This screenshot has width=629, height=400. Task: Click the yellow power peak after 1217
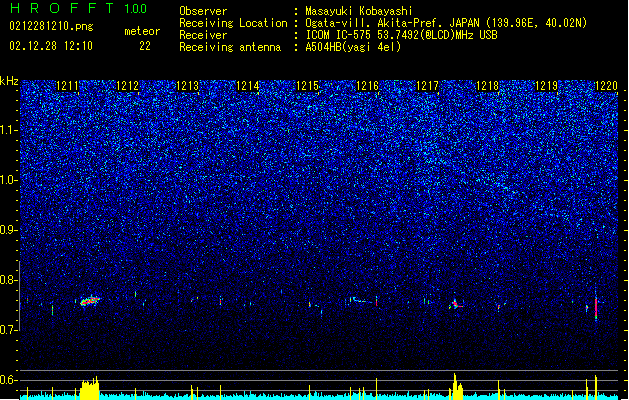pyautogui.click(x=457, y=386)
